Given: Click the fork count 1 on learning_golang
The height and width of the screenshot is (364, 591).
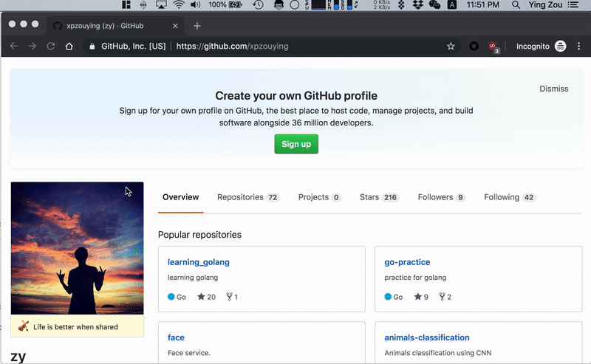Looking at the screenshot, I should pos(232,297).
